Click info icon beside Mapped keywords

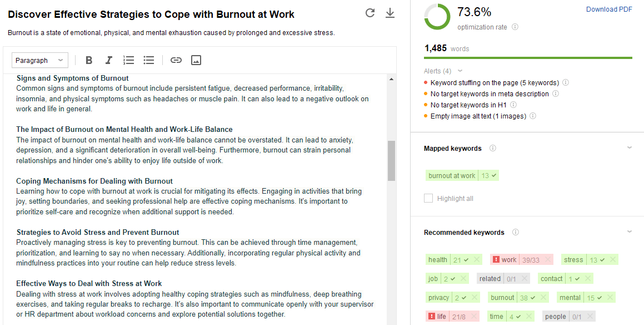[493, 148]
